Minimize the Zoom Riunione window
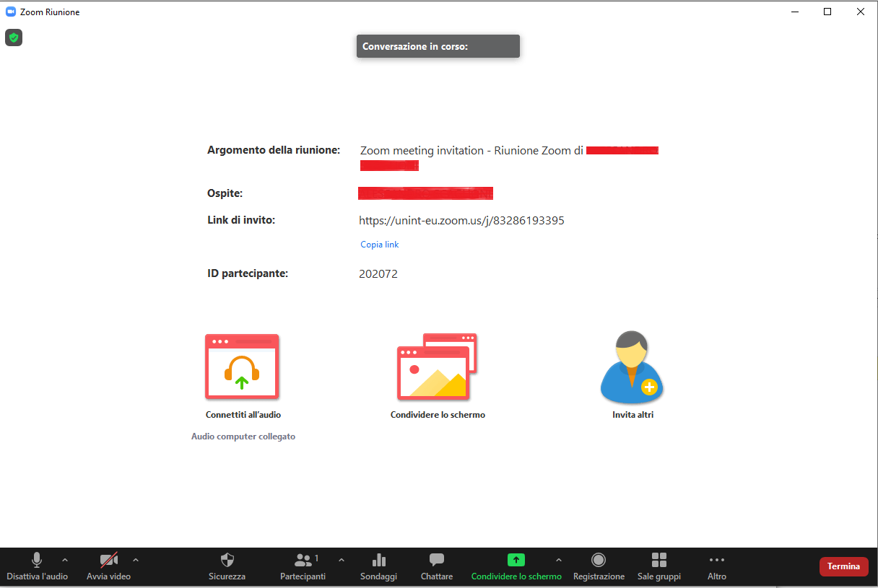The height and width of the screenshot is (588, 878). (795, 12)
